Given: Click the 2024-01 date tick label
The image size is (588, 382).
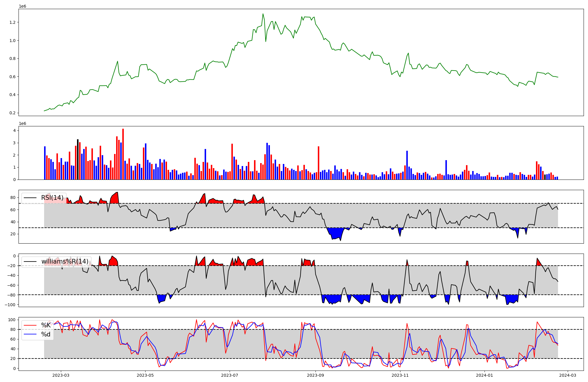Looking at the screenshot, I should [x=484, y=375].
